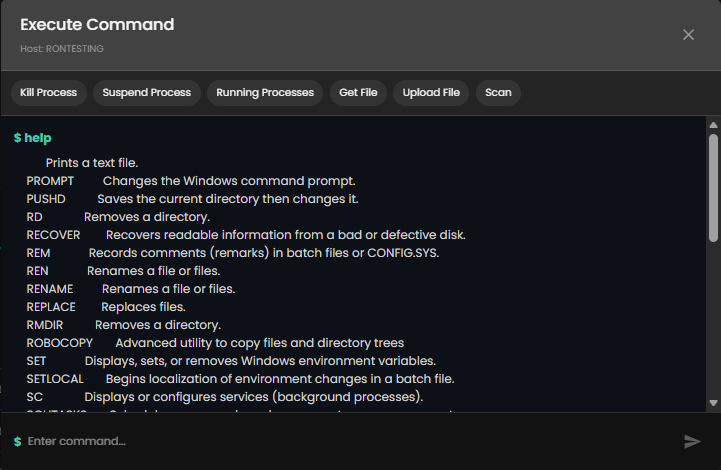Close the Execute Command dialog

pyautogui.click(x=688, y=35)
